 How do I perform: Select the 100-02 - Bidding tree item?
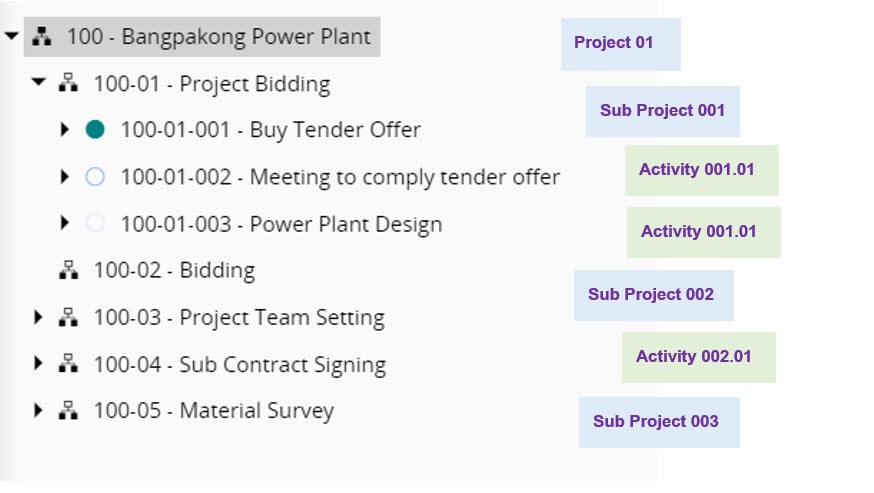coord(174,270)
